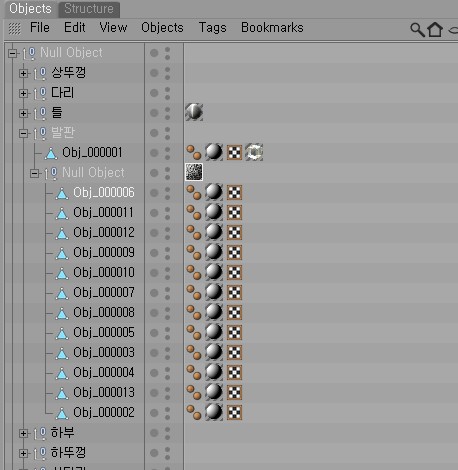Select the Phong tag on Obj_000006
458x470 pixels.
(x=193, y=193)
